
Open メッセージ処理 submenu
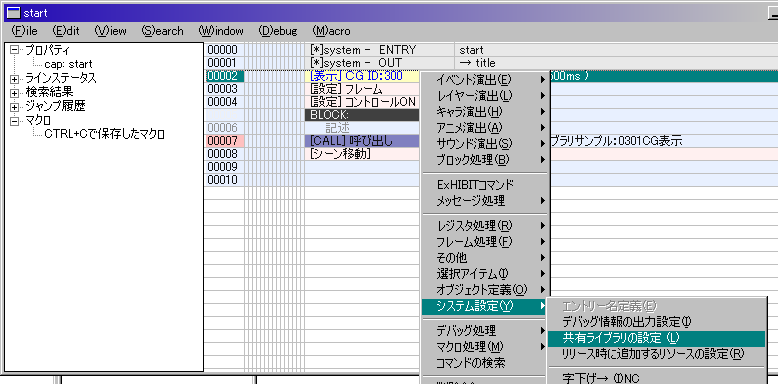[485, 200]
